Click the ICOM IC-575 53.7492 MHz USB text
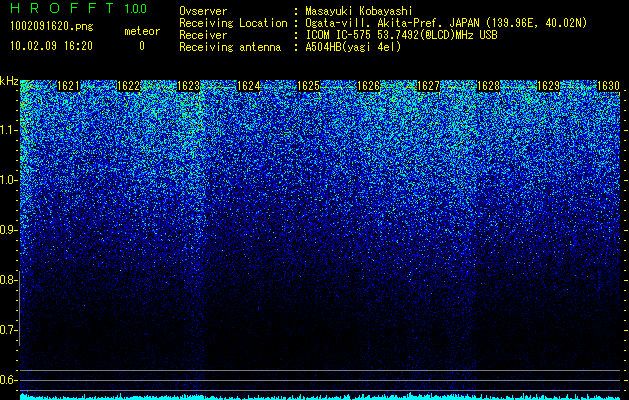The image size is (629, 400). [401, 35]
